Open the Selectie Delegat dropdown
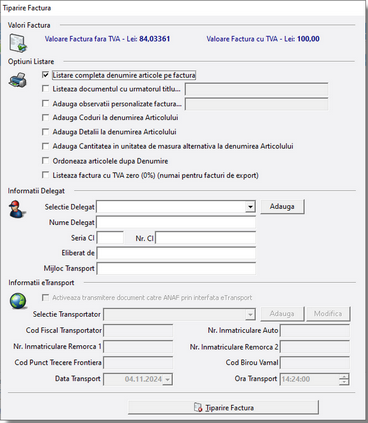Image resolution: width=368 pixels, height=423 pixels. [250, 207]
